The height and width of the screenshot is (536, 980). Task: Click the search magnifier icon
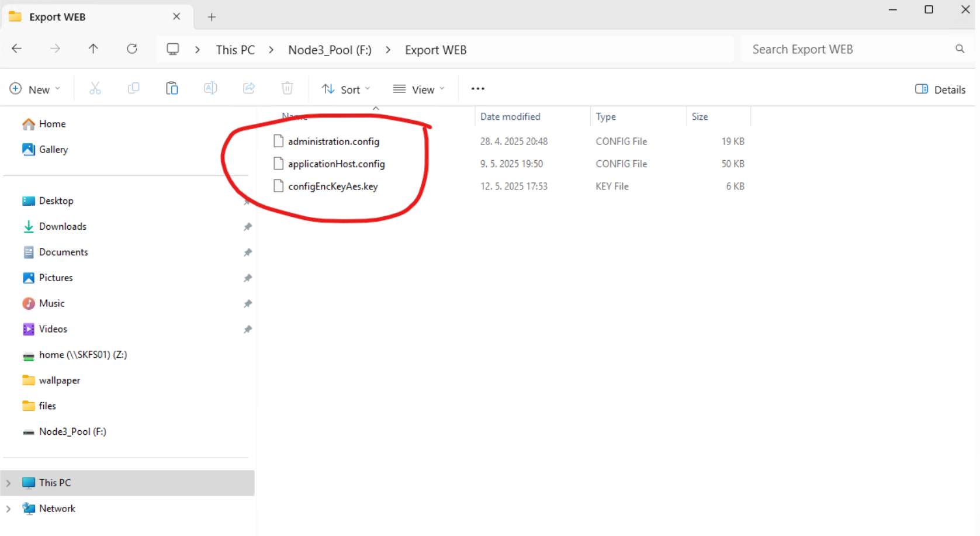(960, 49)
